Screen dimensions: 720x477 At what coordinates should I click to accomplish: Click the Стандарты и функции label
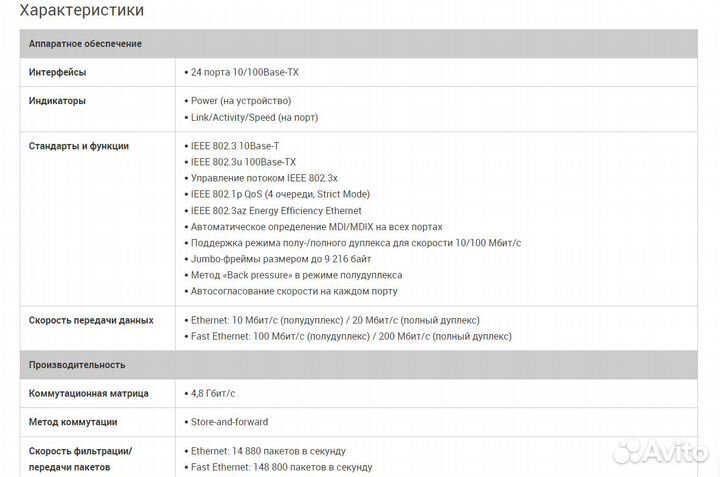(x=79, y=146)
